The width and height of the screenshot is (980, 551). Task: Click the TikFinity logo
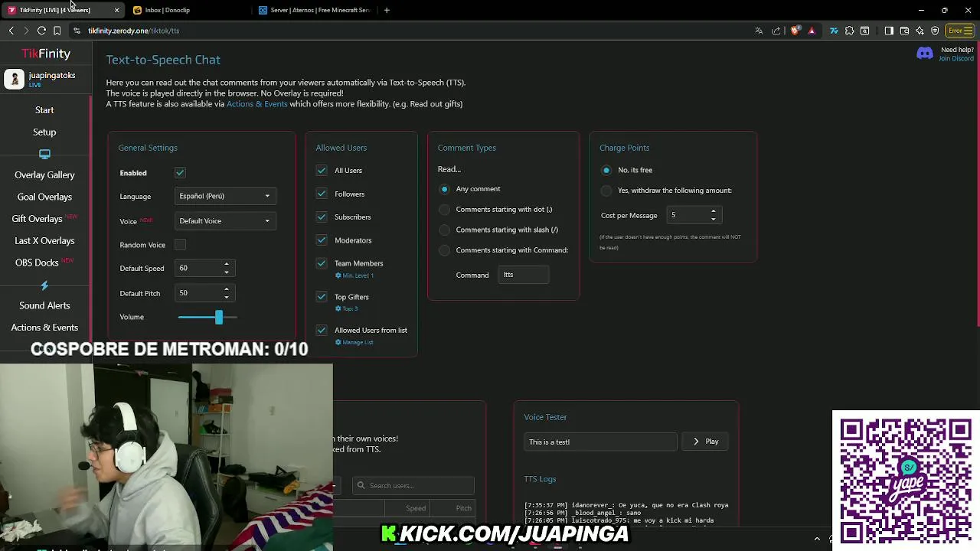[x=46, y=54]
